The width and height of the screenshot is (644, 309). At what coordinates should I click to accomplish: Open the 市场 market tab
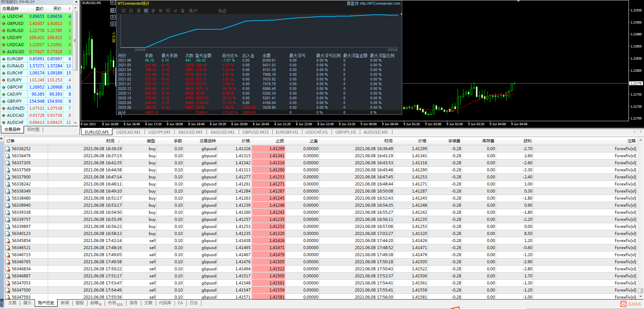coord(115,303)
